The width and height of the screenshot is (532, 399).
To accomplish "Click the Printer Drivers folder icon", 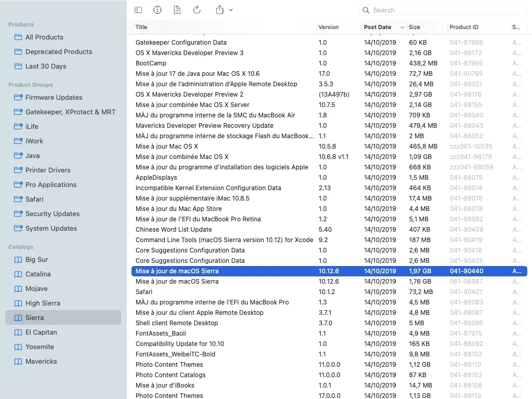I will tap(18, 170).
